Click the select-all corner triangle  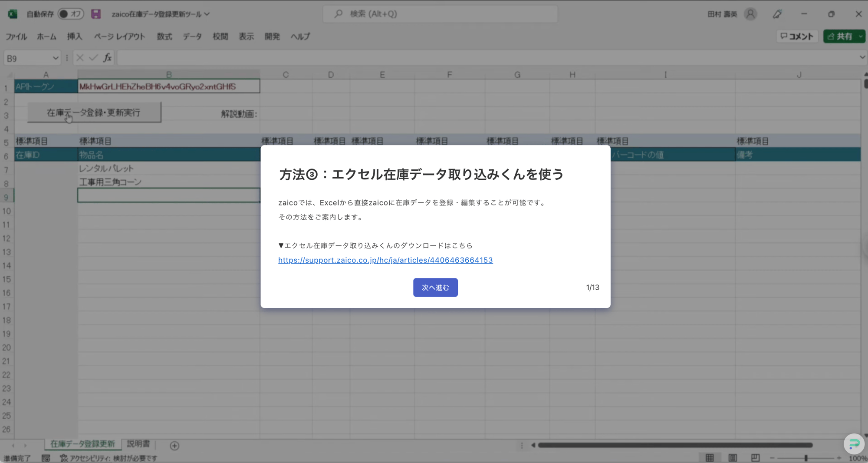10,75
